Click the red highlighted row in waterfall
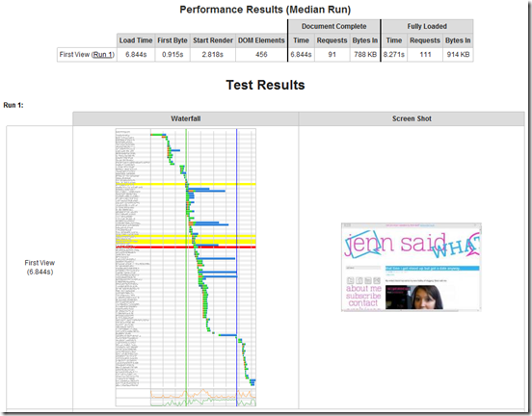 point(186,247)
